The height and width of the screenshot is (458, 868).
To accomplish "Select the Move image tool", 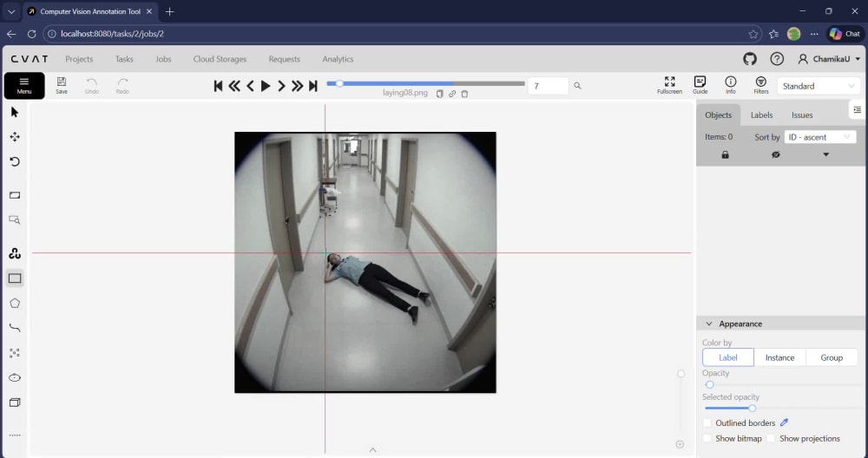I will click(x=15, y=137).
